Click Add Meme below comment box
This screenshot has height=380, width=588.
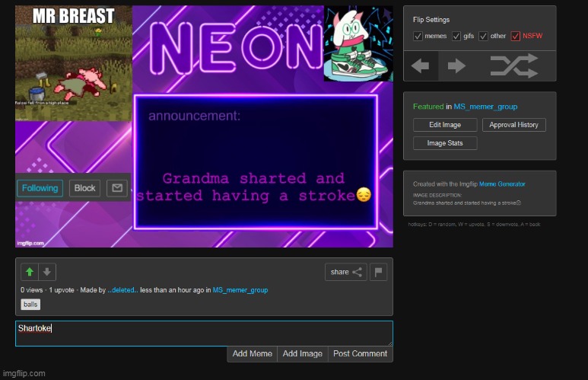click(x=253, y=353)
